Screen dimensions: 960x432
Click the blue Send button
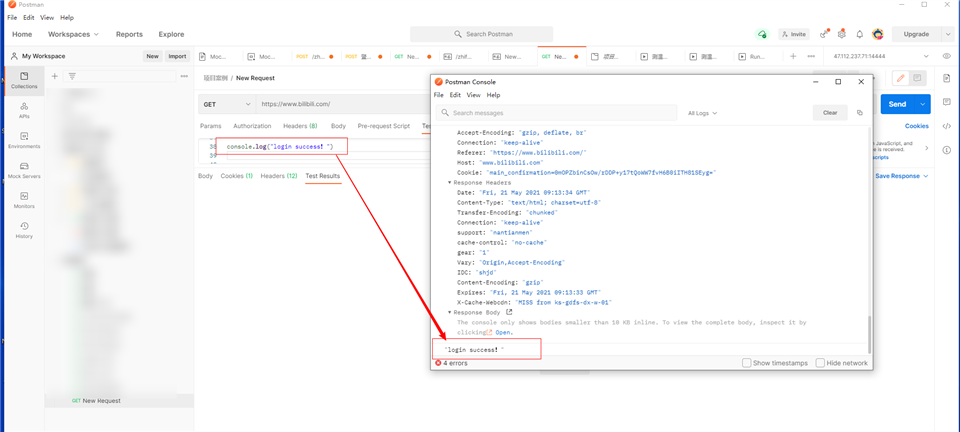point(898,104)
